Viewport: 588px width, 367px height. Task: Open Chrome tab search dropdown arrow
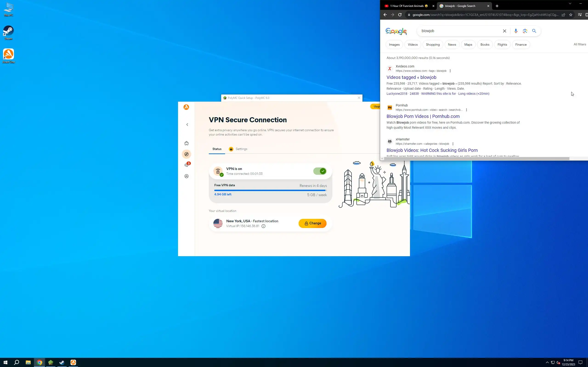point(570,4)
